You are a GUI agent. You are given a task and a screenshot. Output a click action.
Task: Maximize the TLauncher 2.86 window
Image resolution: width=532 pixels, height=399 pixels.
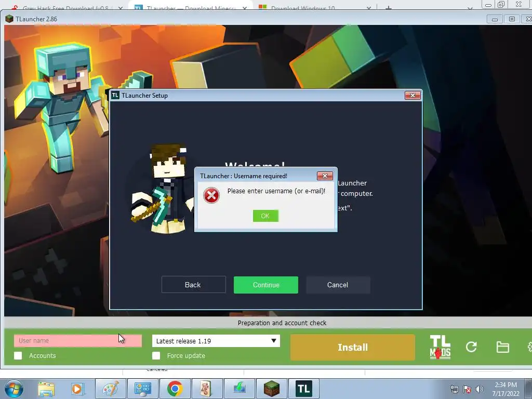512,19
